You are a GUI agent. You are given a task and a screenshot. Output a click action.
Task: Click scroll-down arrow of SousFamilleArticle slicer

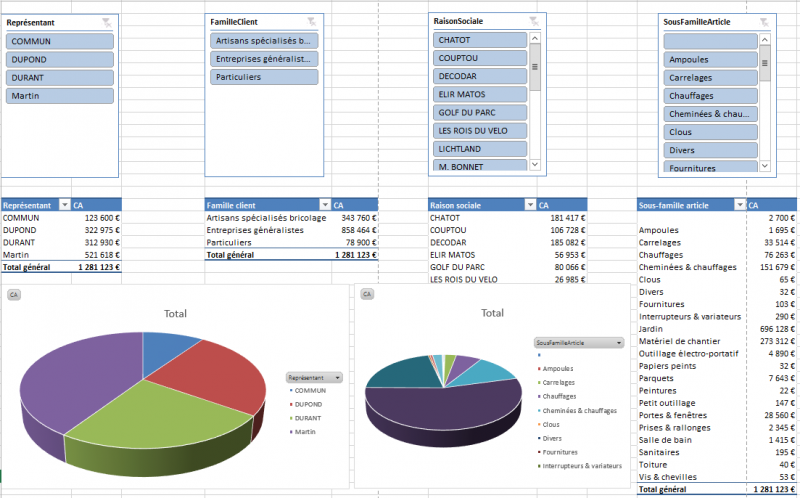tap(765, 166)
